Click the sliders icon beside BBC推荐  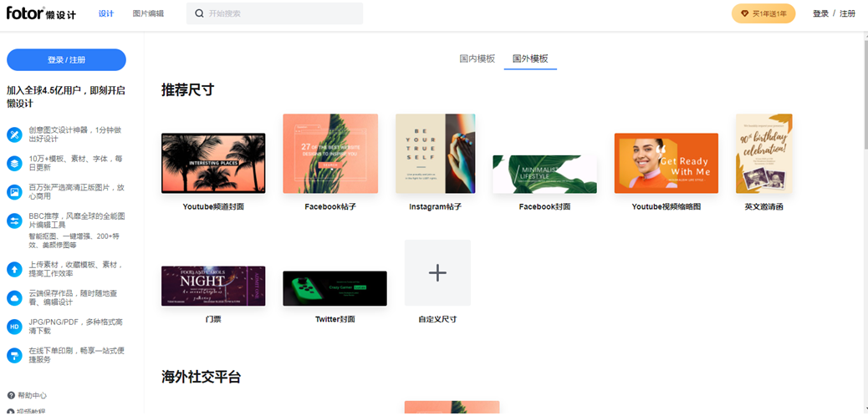[14, 221]
